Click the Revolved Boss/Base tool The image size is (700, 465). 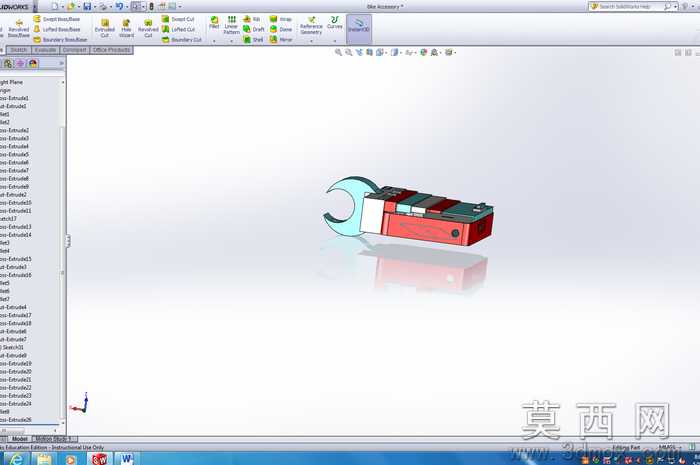pyautogui.click(x=19, y=29)
